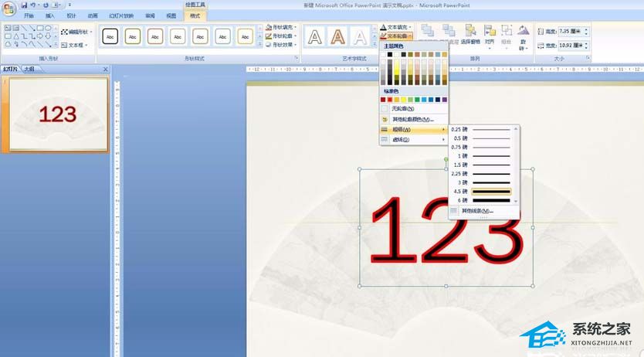The height and width of the screenshot is (357, 644).
Task: Click 选择窗格 (Selection Pane) button
Action: (x=471, y=35)
